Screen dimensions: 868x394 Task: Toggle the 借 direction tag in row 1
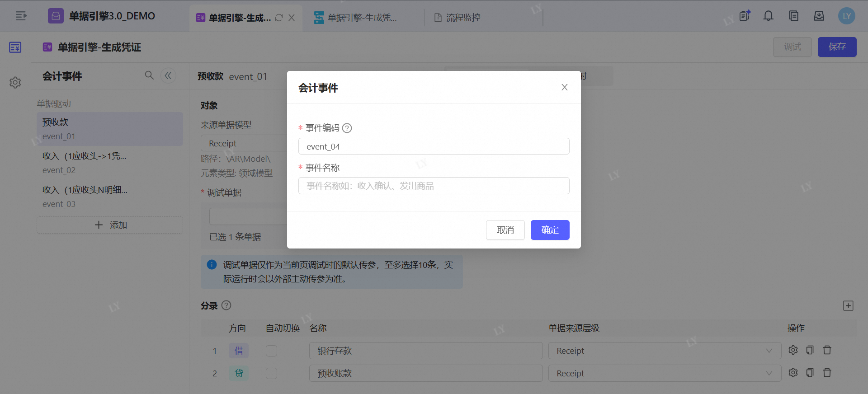(x=239, y=351)
